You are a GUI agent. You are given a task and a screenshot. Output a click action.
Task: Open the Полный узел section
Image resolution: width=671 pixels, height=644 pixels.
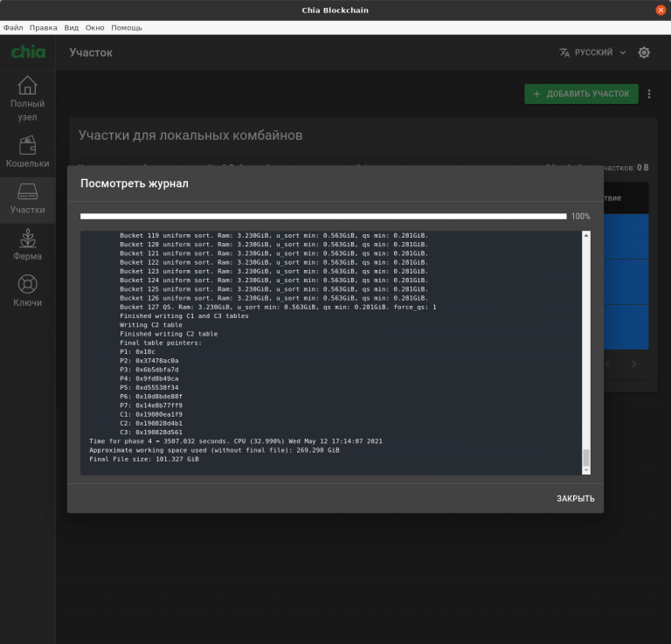tap(27, 99)
